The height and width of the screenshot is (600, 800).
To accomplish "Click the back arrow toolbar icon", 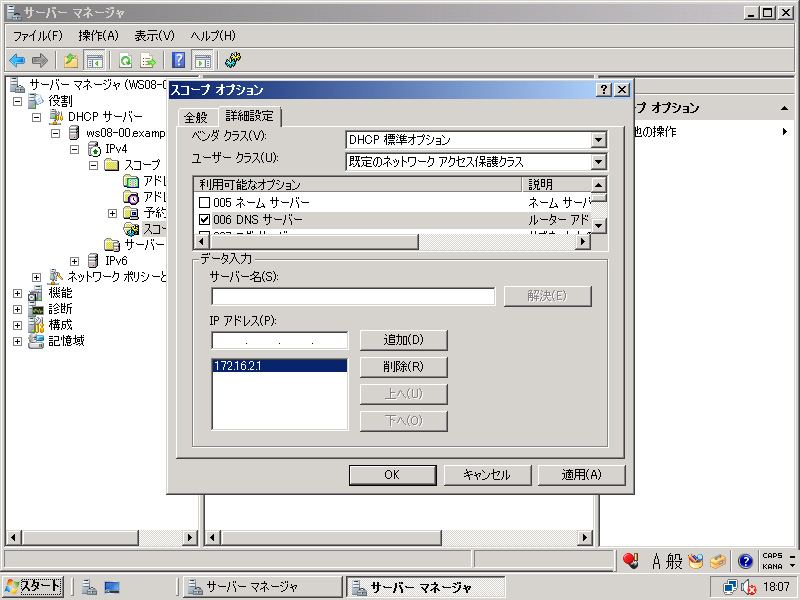I will coord(17,60).
